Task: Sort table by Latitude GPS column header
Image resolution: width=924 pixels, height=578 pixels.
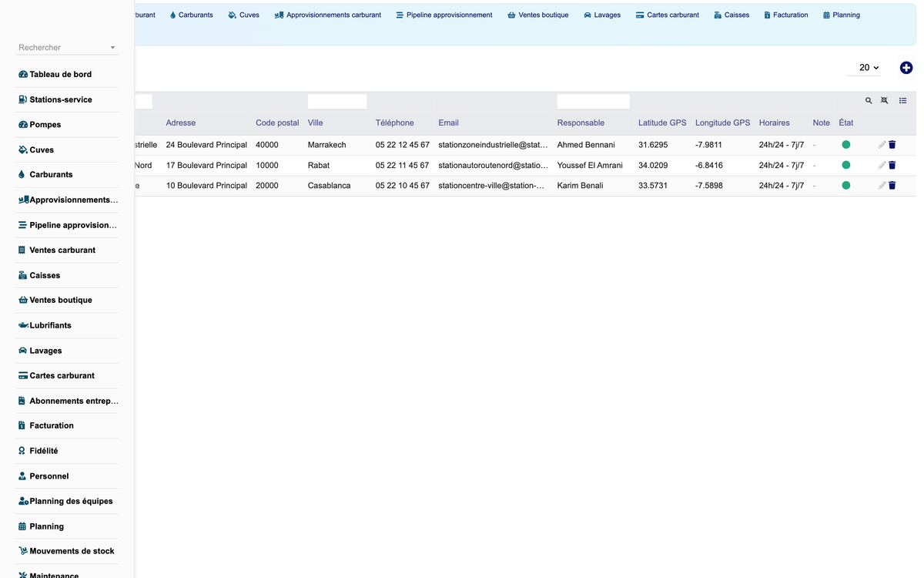Action: click(x=662, y=123)
